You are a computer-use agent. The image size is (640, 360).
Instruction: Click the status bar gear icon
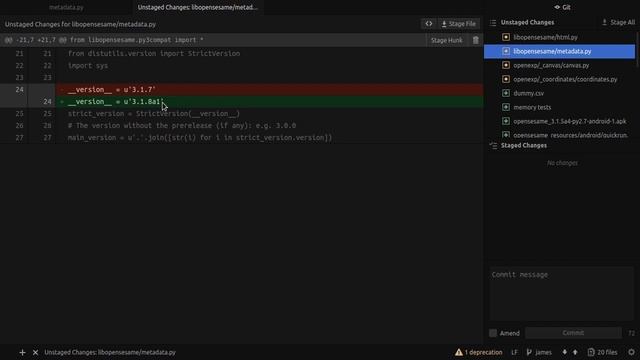click(x=631, y=352)
